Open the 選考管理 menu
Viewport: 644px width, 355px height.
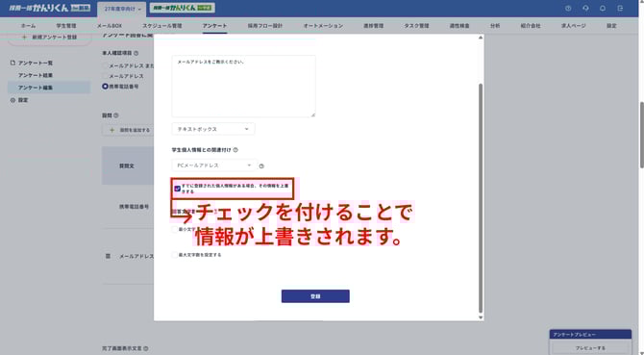point(373,25)
